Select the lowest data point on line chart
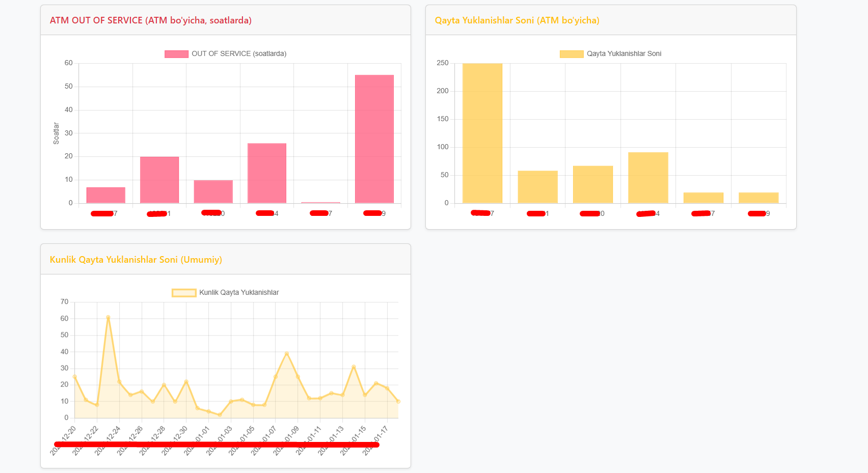The height and width of the screenshot is (473, 868). (220, 415)
